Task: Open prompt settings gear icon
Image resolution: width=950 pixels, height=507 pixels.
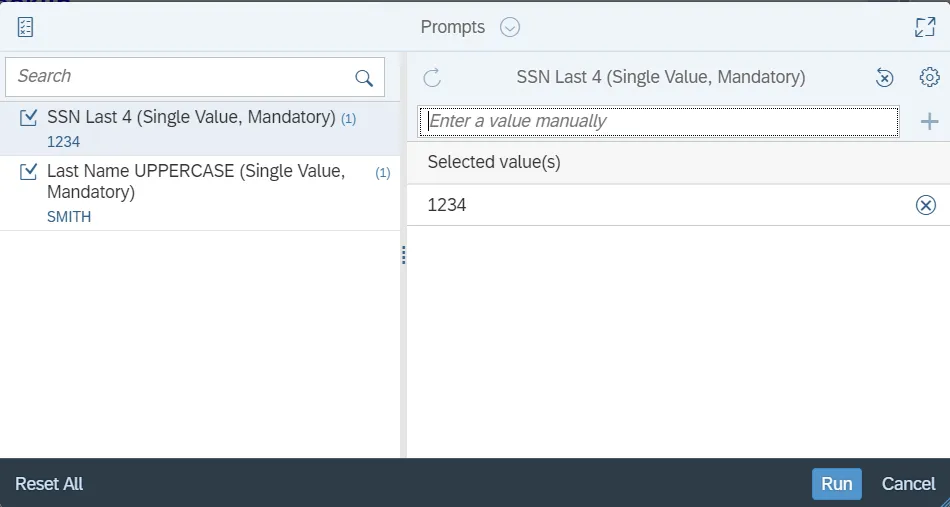Action: 929,78
